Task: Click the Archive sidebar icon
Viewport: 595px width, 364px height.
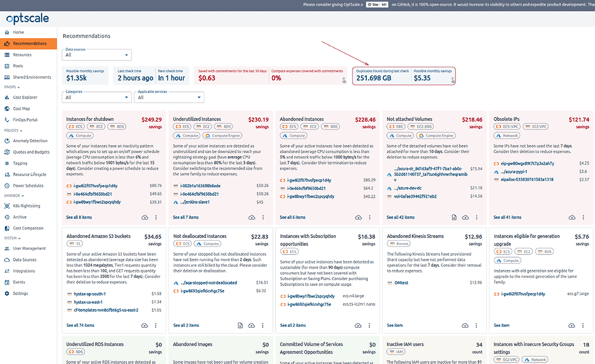Action: coord(7,217)
